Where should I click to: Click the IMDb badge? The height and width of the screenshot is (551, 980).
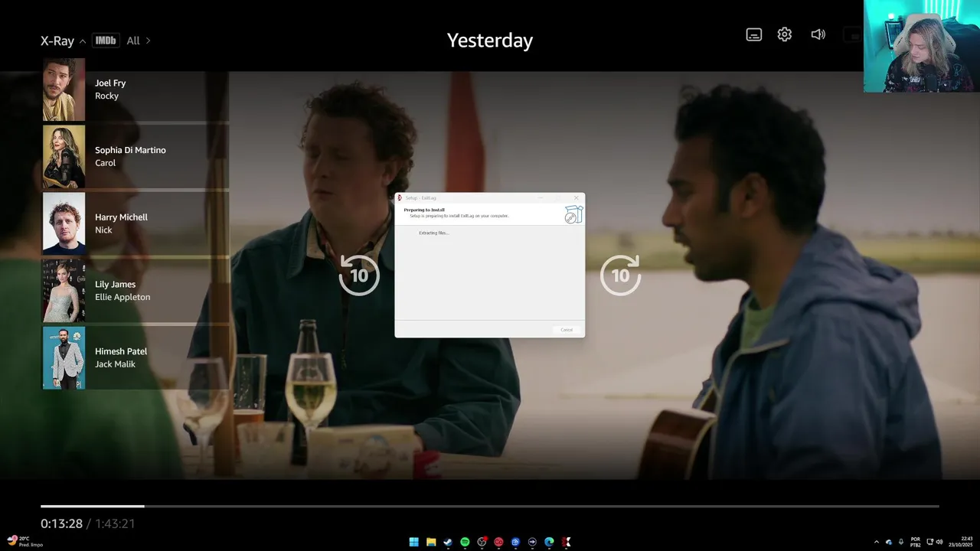click(106, 41)
